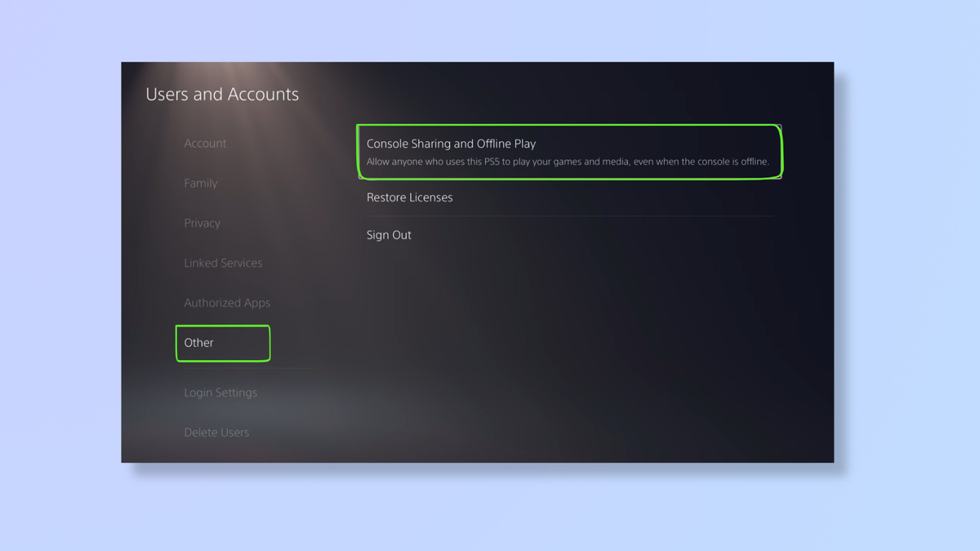Click the Users and Accounts heading
The height and width of the screenshot is (551, 980).
point(221,94)
